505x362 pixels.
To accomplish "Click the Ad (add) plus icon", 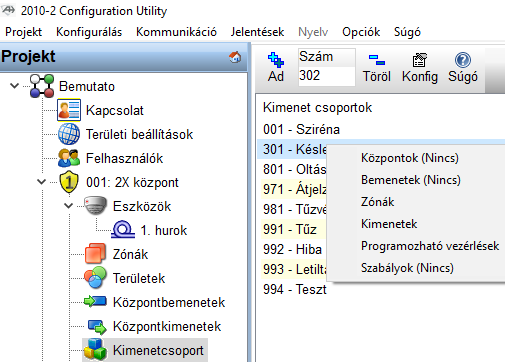I will pos(276,60).
